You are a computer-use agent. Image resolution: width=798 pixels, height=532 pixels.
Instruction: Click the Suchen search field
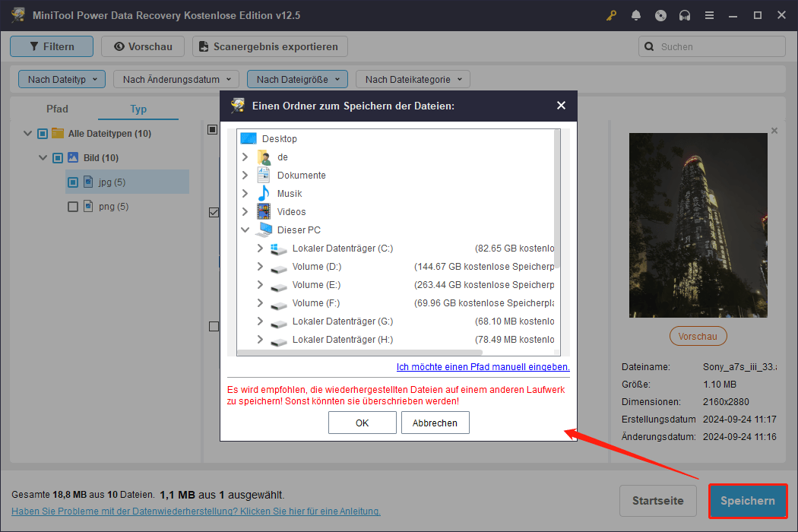pos(712,47)
